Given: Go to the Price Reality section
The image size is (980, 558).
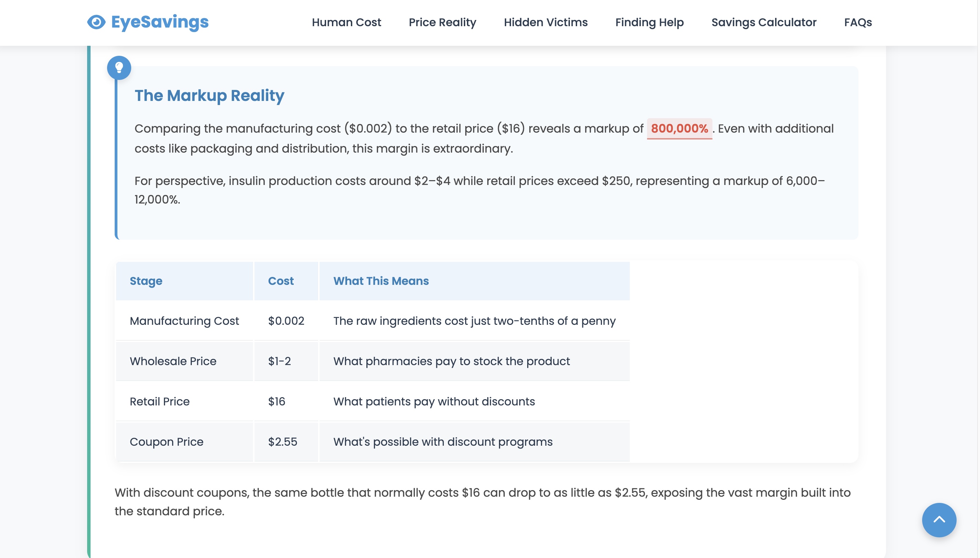Looking at the screenshot, I should (x=442, y=22).
